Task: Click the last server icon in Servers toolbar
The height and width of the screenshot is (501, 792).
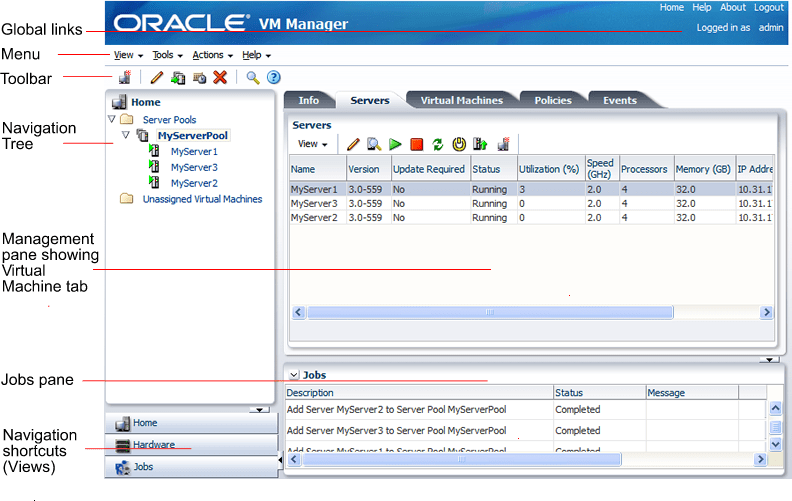Action: pos(504,144)
